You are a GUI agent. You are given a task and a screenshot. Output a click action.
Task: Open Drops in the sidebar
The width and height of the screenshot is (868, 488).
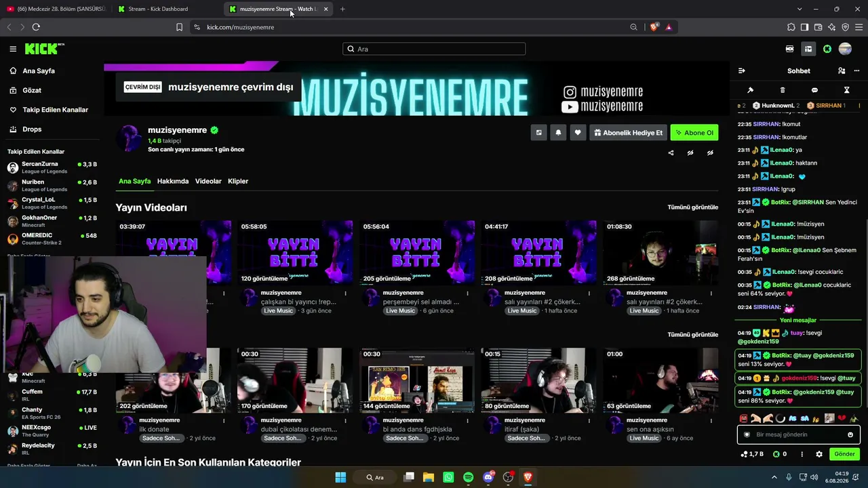[52, 129]
